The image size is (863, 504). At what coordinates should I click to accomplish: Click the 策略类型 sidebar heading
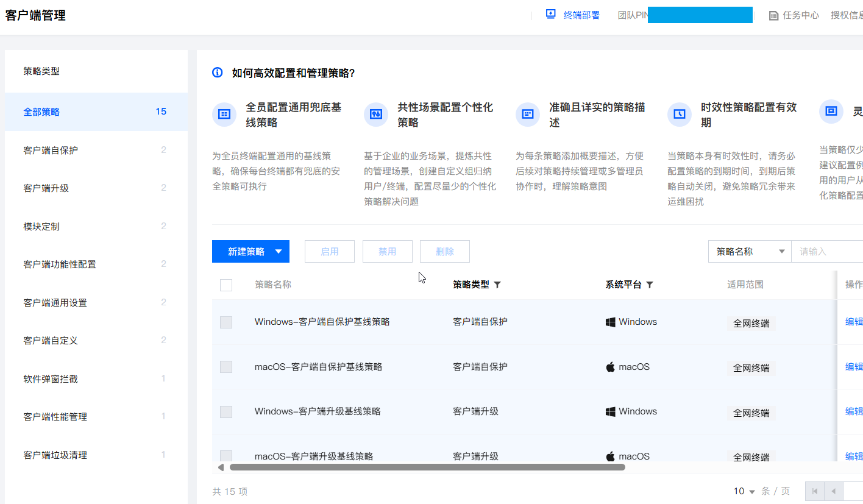click(41, 71)
